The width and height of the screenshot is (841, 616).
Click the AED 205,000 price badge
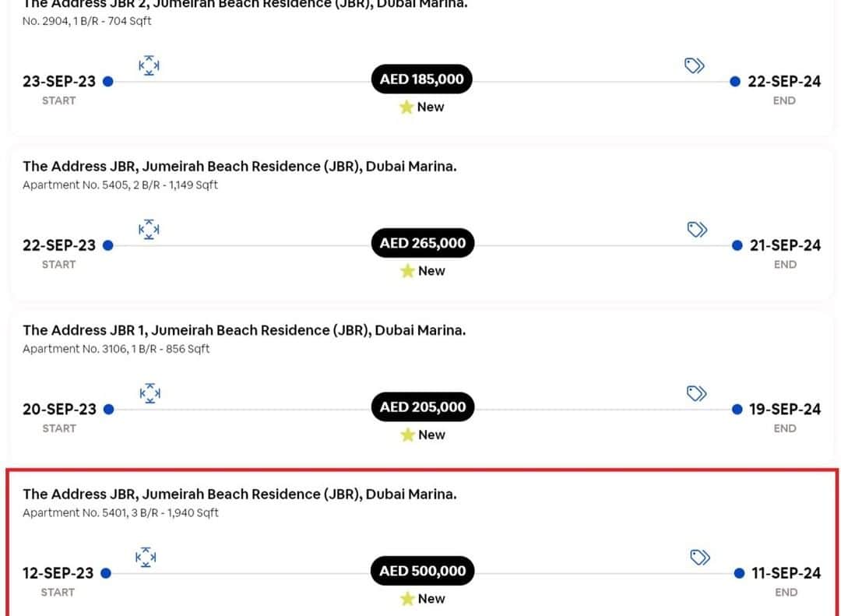(x=423, y=407)
